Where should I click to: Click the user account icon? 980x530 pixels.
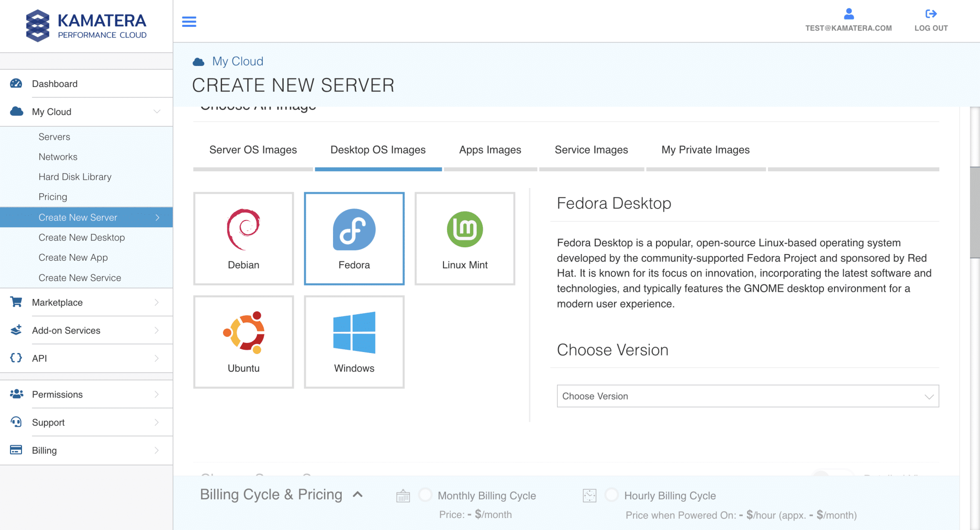pos(848,14)
